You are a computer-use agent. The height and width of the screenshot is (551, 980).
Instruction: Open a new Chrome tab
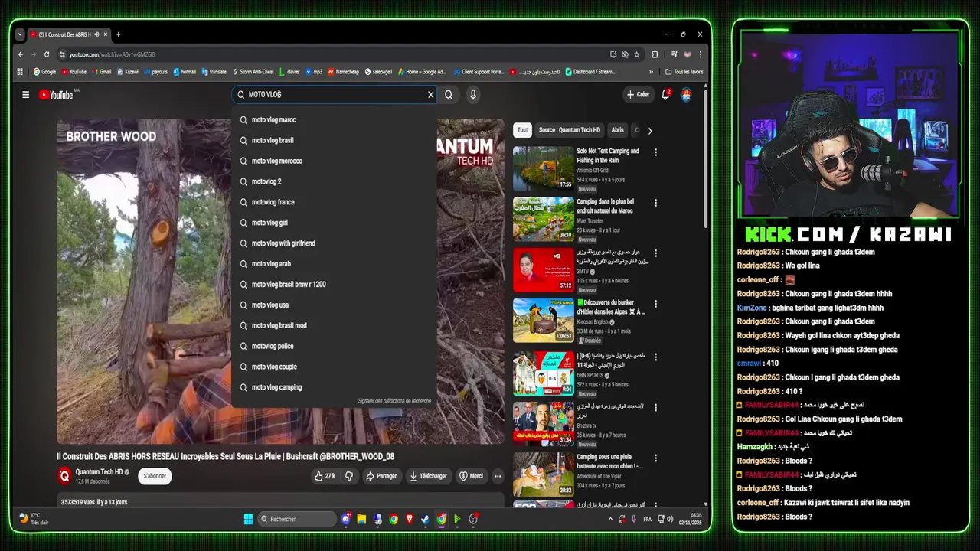(x=118, y=34)
